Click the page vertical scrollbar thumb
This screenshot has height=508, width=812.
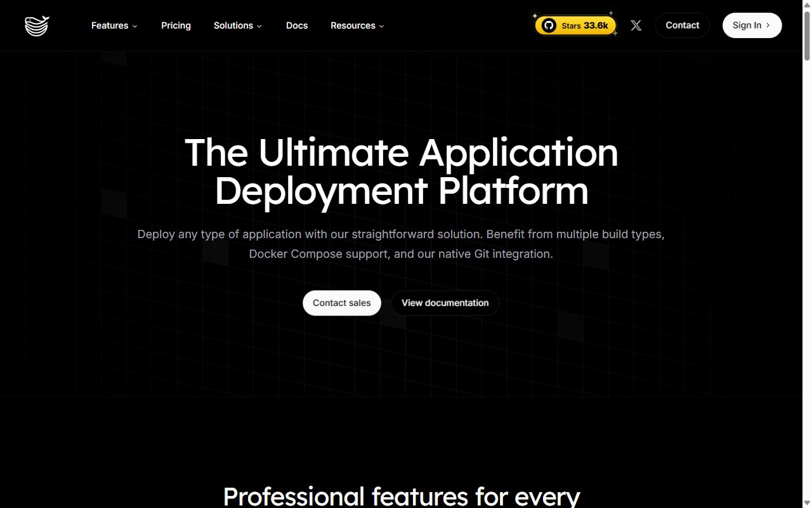tap(807, 35)
